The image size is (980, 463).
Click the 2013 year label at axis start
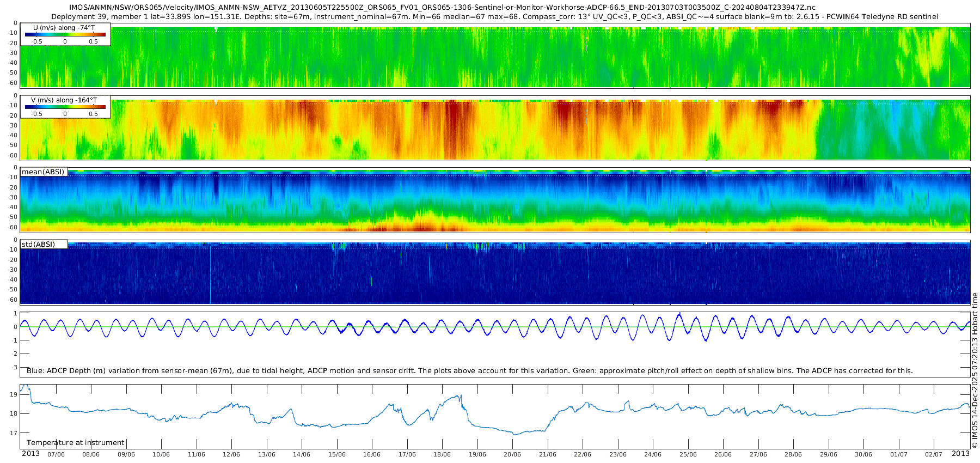click(x=30, y=454)
